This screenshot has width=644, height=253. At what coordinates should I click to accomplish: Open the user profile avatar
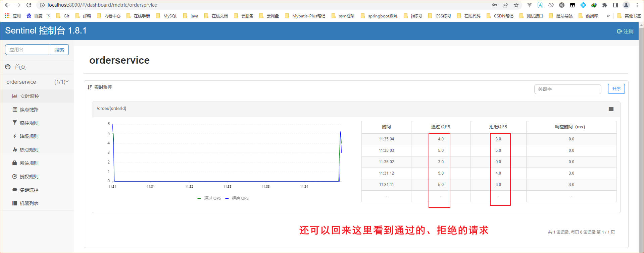click(x=626, y=5)
